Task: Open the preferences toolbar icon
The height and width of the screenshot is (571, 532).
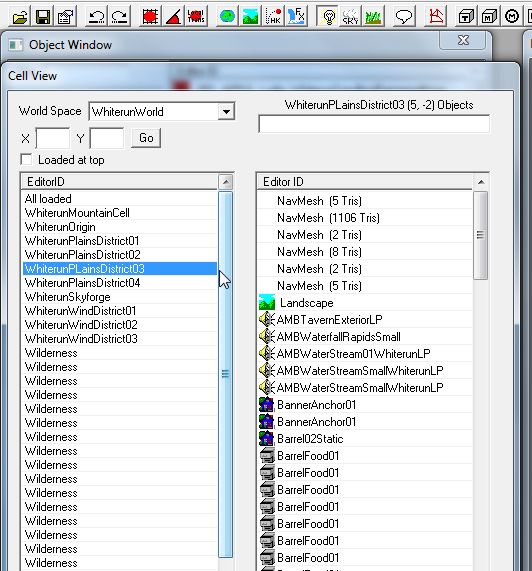Action: tap(66, 16)
